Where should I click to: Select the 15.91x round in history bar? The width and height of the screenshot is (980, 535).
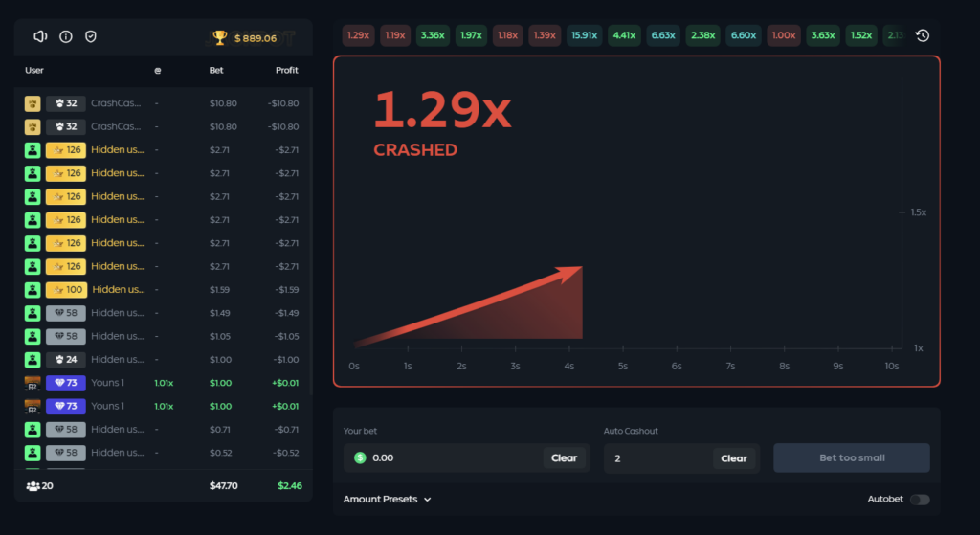[x=584, y=35]
